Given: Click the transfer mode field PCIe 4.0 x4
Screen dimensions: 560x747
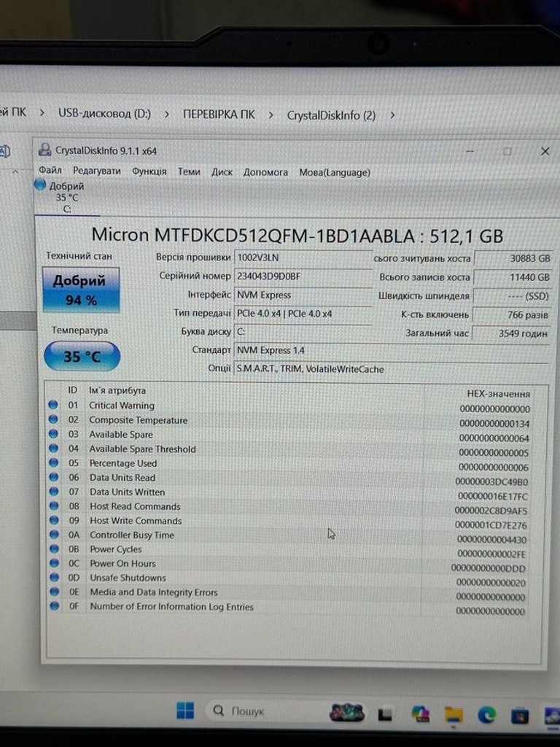Looking at the screenshot, I should coord(303,314).
